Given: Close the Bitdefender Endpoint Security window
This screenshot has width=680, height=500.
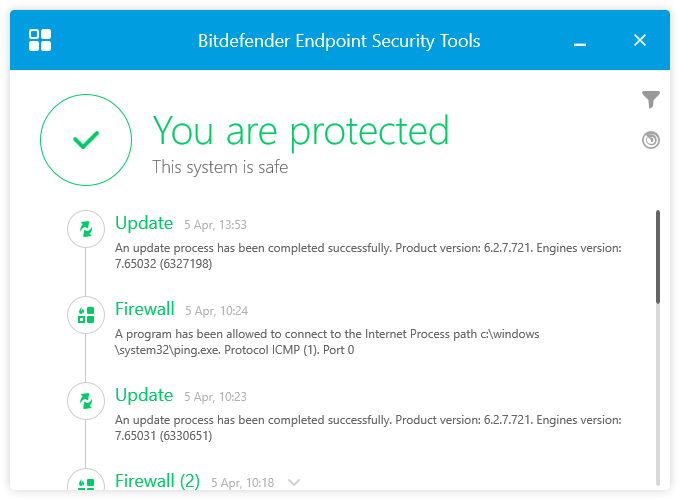Looking at the screenshot, I should pos(640,41).
